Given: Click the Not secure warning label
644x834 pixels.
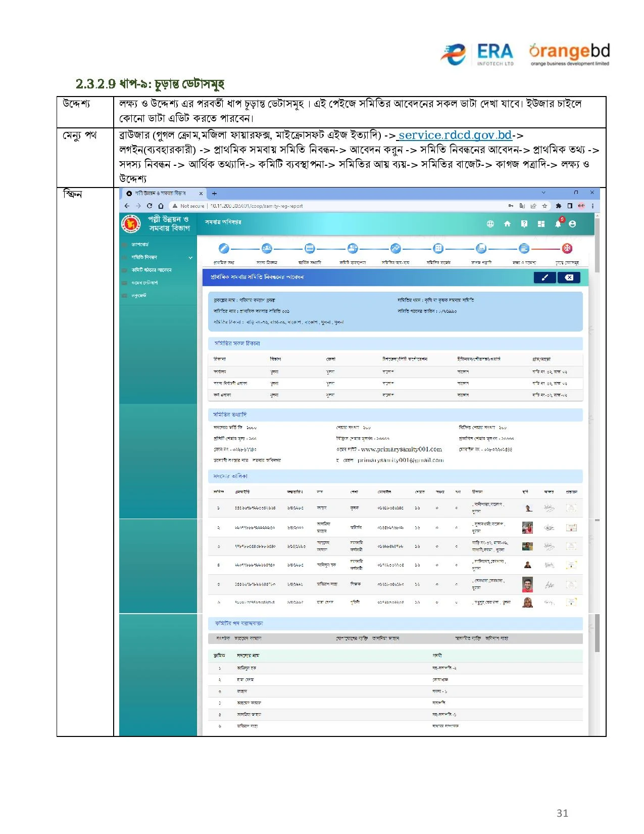Looking at the screenshot, I should pos(188,206).
